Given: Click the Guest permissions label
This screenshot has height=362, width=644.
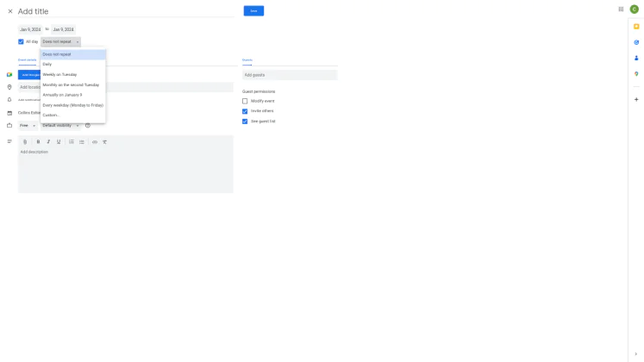Looking at the screenshot, I should coord(259,91).
